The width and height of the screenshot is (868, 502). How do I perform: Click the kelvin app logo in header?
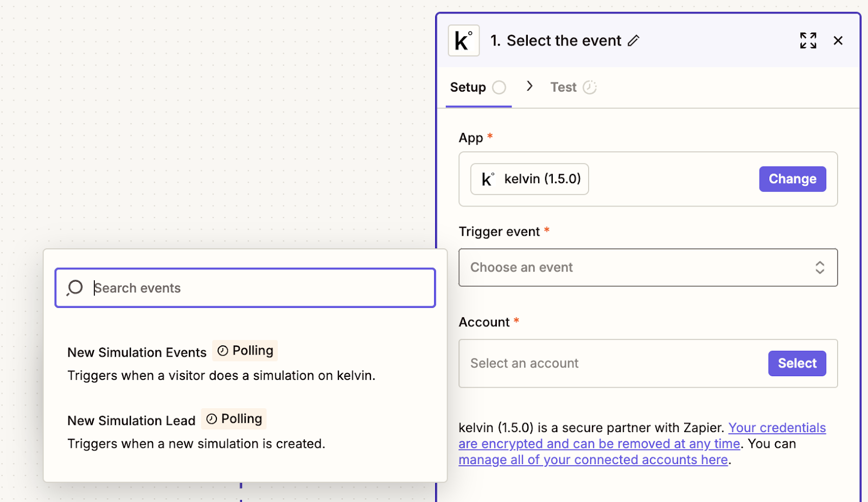(x=463, y=41)
